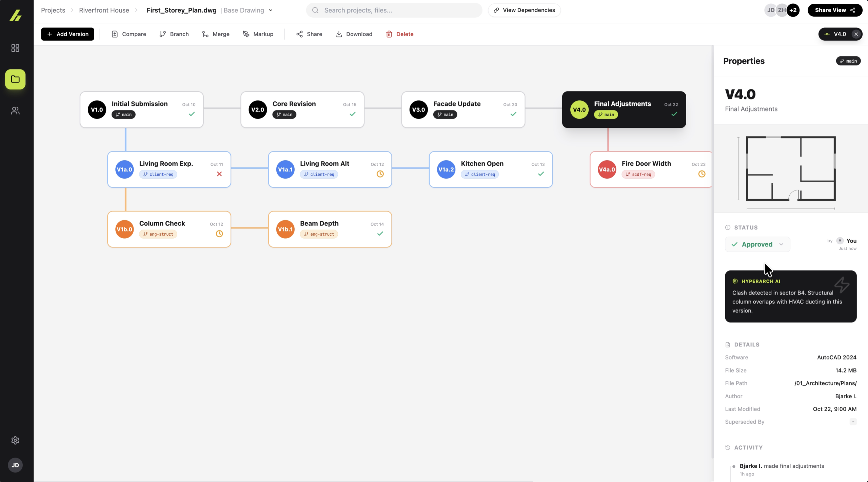868x482 pixels.
Task: Expand the Approved status dropdown
Action: click(x=757, y=244)
